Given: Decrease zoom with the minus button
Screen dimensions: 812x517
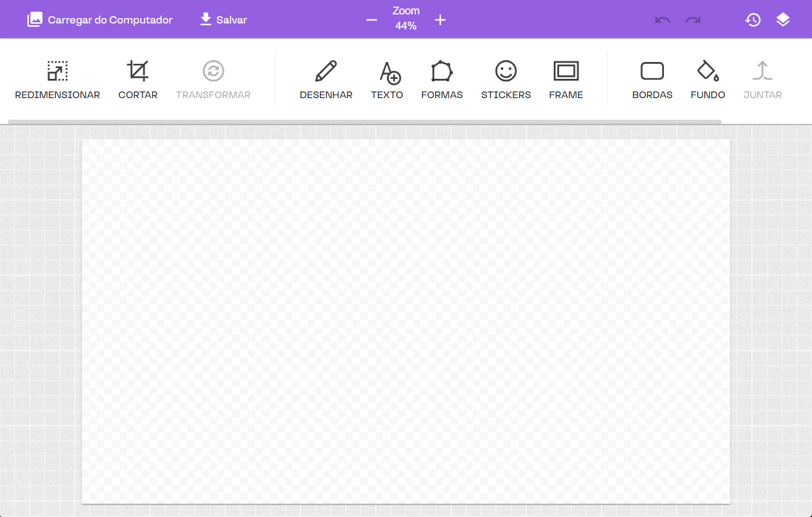Looking at the screenshot, I should 371,20.
